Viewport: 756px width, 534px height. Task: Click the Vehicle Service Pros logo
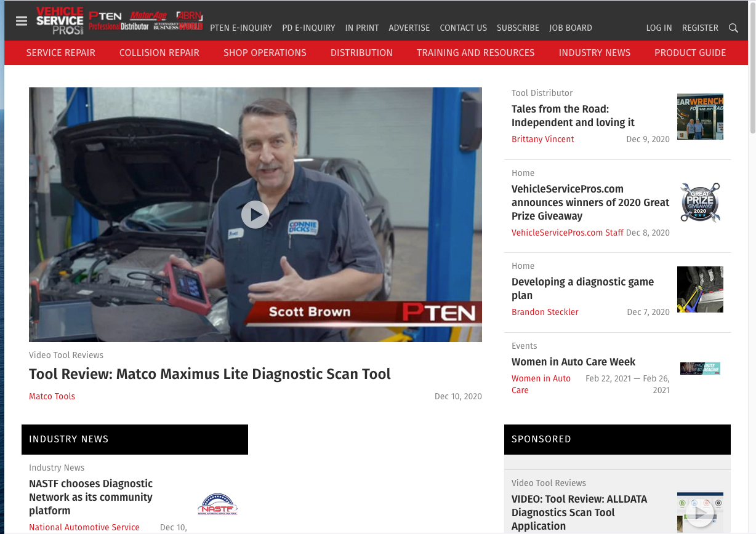[60, 20]
